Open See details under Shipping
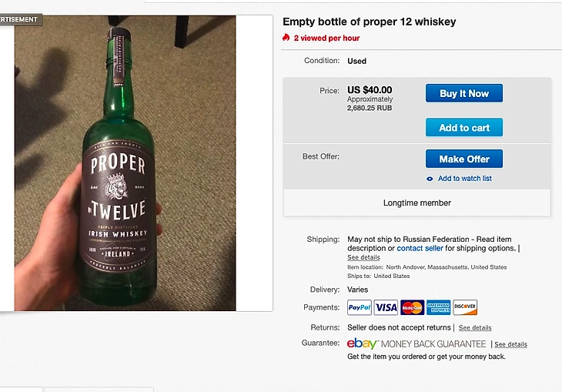This screenshot has height=392, width=562. click(x=363, y=257)
